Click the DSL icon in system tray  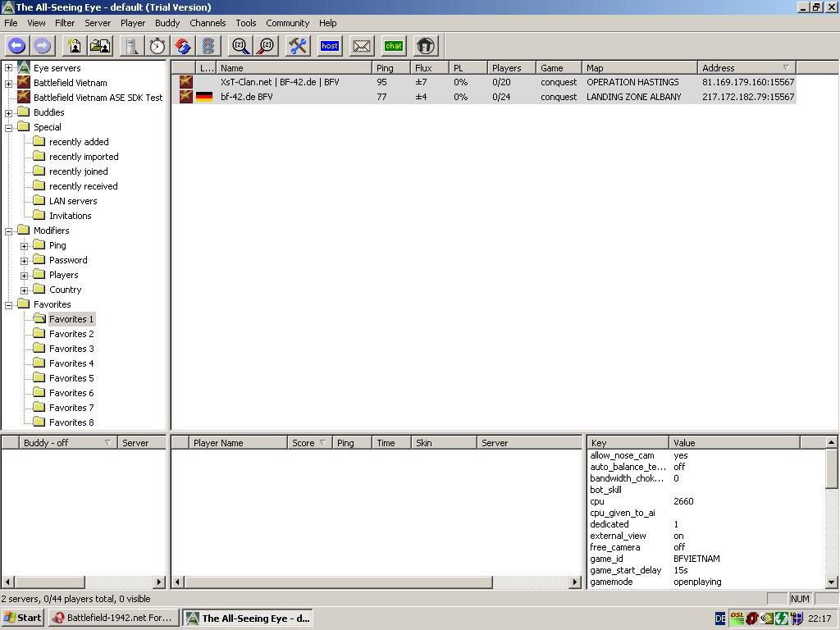coord(737,619)
